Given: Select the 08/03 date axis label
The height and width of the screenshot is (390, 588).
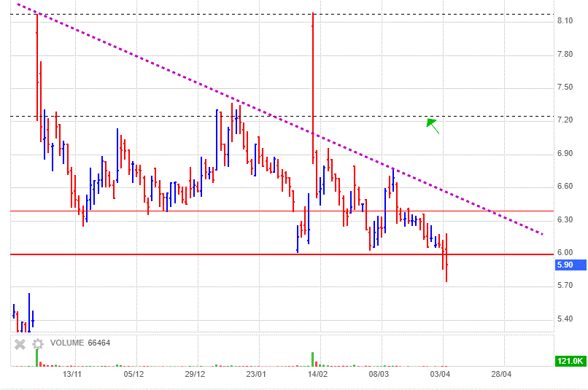Looking at the screenshot, I should tap(379, 374).
